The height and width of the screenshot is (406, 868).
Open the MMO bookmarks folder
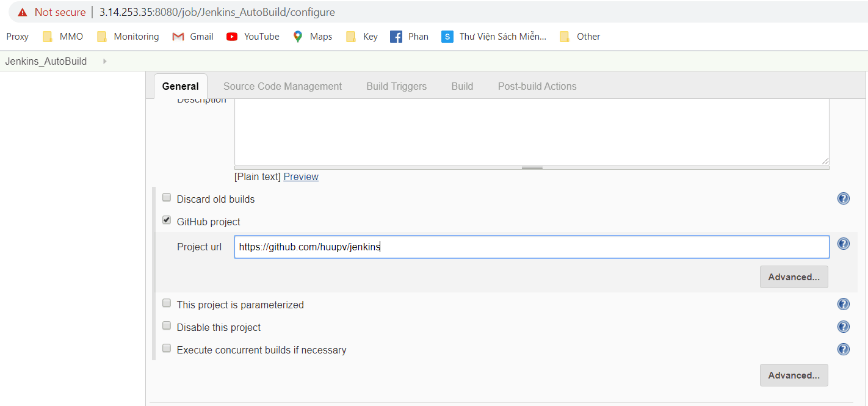[x=62, y=36]
